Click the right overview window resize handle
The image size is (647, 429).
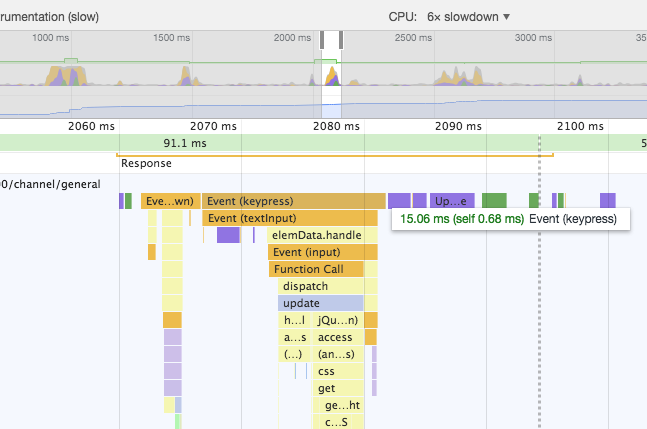pos(342,39)
